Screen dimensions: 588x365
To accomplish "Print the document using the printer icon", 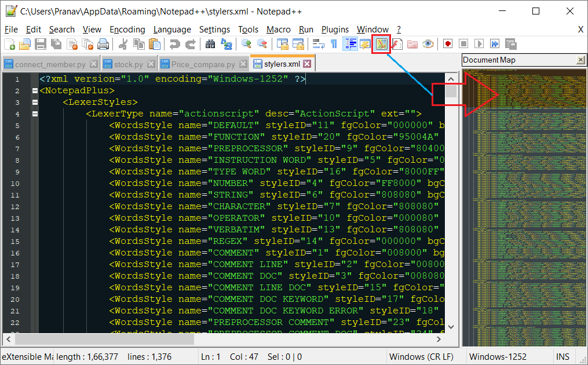I will [103, 44].
